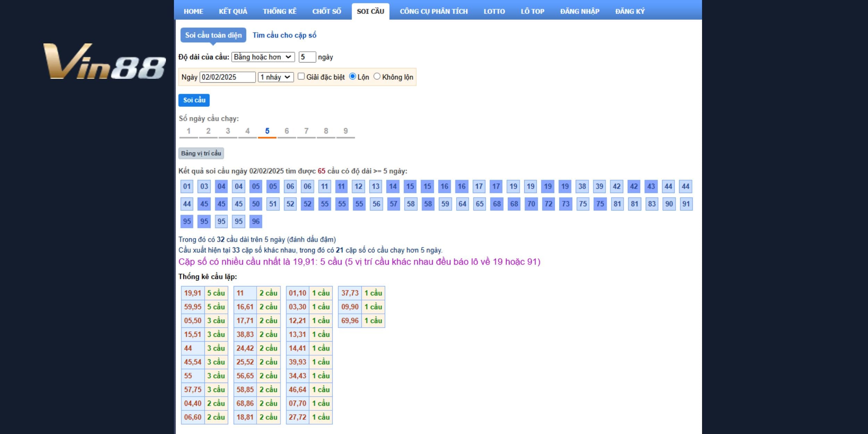The image size is (868, 434).
Task: Select number box 14
Action: (x=393, y=186)
